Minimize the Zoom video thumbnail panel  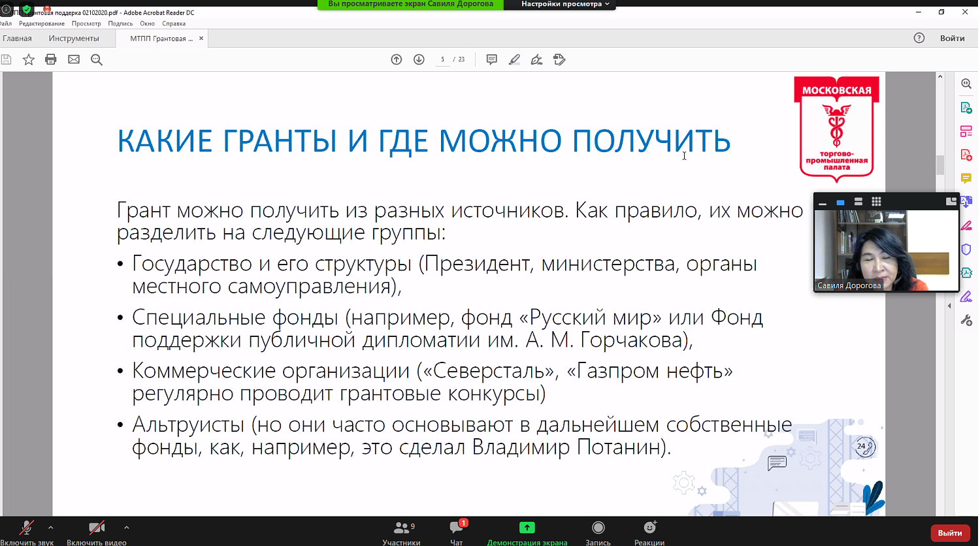[x=823, y=202]
